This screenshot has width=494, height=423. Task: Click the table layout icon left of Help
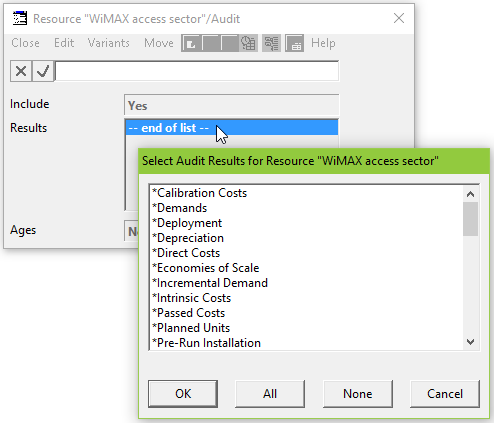[x=295, y=43]
